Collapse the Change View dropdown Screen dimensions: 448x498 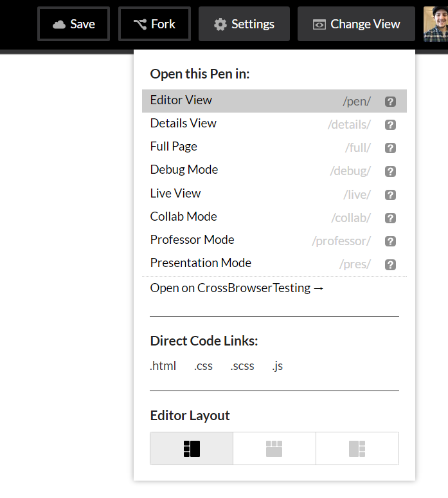pyautogui.click(x=356, y=24)
